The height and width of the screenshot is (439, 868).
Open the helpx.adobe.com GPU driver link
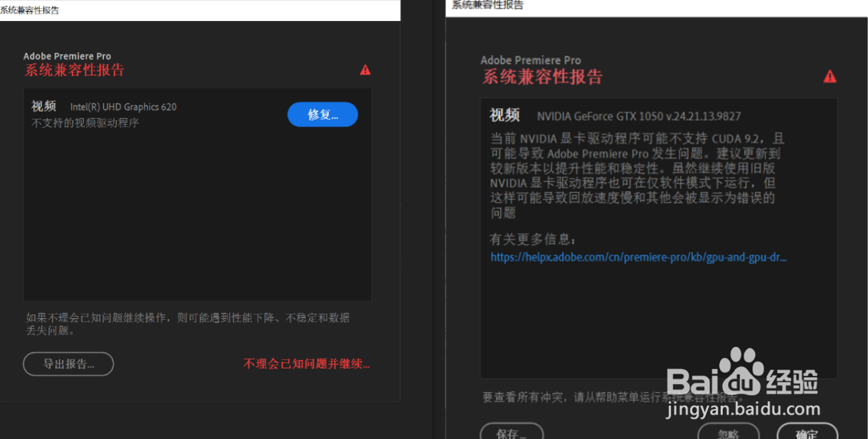coord(638,257)
